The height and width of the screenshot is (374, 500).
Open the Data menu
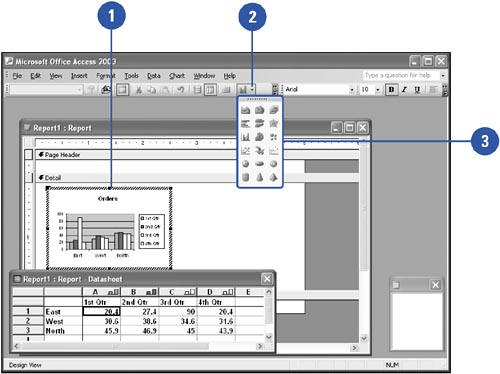[154, 76]
